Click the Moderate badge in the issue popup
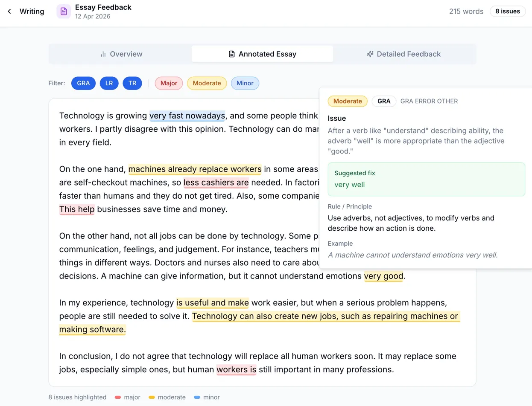532x406 pixels. point(348,101)
